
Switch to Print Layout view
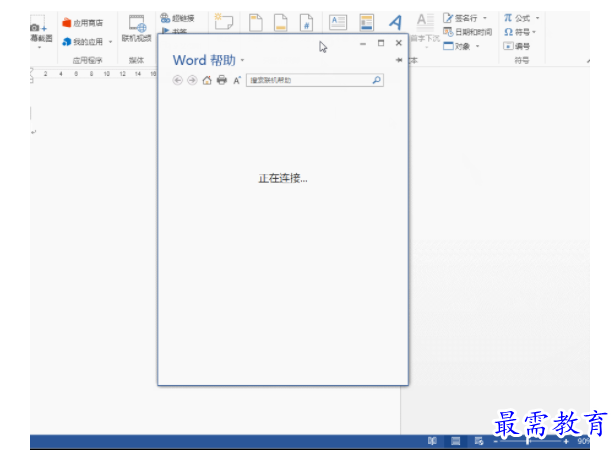pos(456,441)
